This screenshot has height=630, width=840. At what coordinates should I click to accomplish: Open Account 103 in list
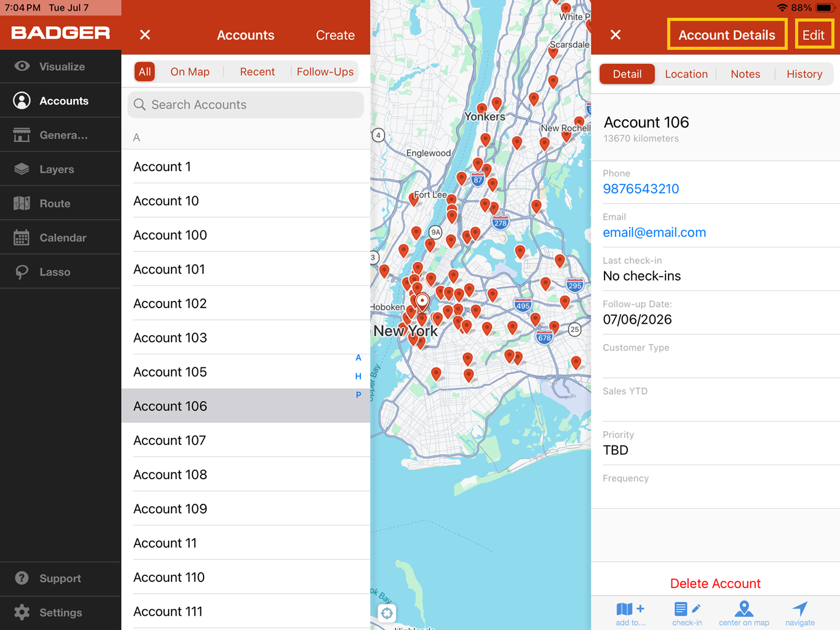click(246, 338)
